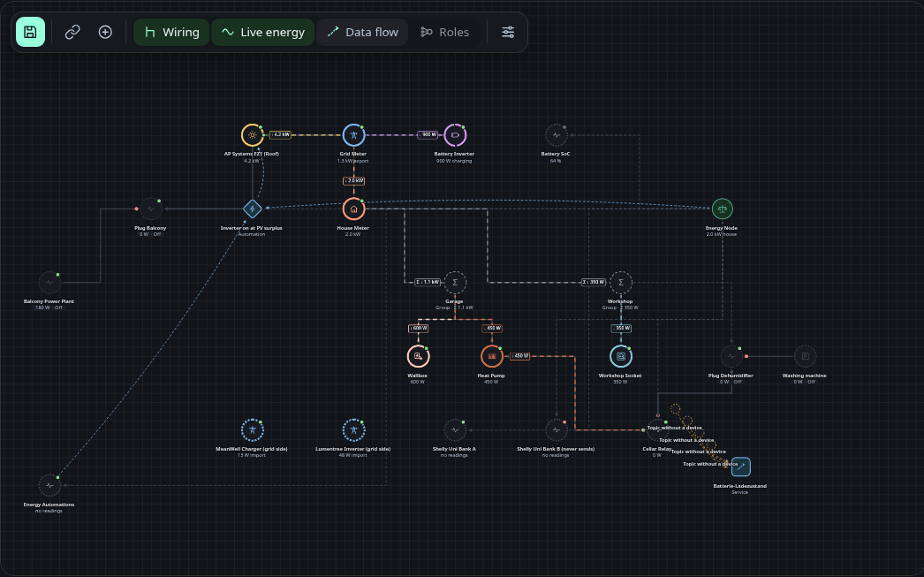Toggle the Live energy layer
Image resolution: width=924 pixels, height=577 pixels.
pyautogui.click(x=263, y=32)
